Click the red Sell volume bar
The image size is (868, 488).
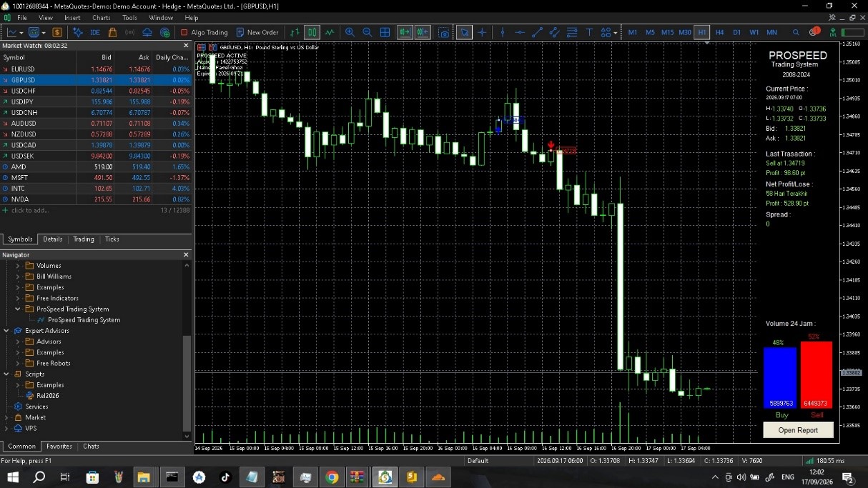(x=817, y=375)
